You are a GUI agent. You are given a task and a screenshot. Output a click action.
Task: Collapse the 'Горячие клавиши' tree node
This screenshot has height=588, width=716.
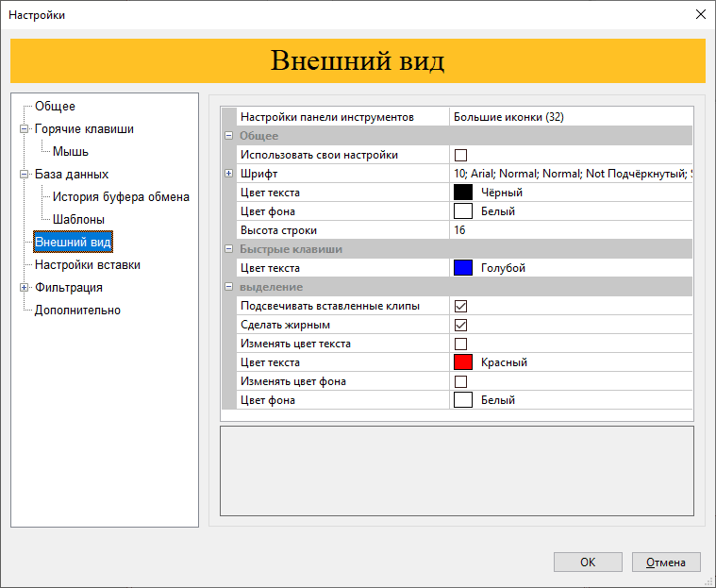point(25,129)
